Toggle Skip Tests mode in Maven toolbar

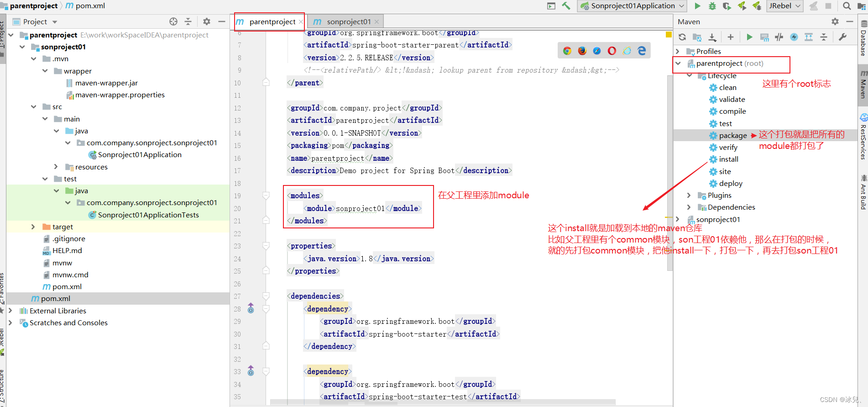tap(794, 37)
